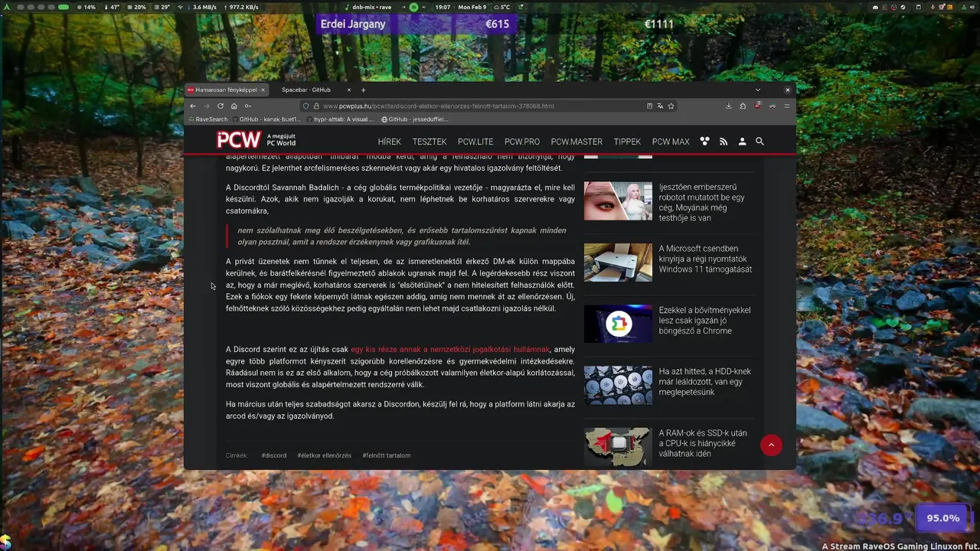This screenshot has width=980, height=551.
Task: Open the Microsoft régi nyomtatók article title
Action: point(705,259)
